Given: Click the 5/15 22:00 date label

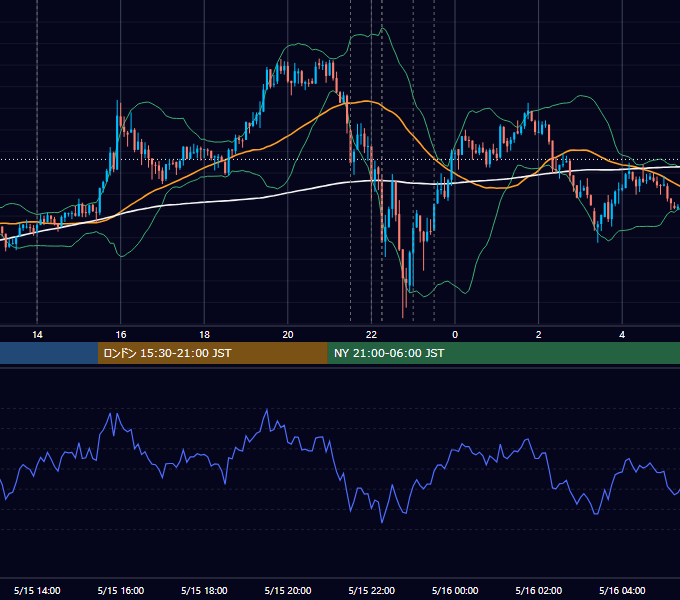Looking at the screenshot, I should [371, 590].
